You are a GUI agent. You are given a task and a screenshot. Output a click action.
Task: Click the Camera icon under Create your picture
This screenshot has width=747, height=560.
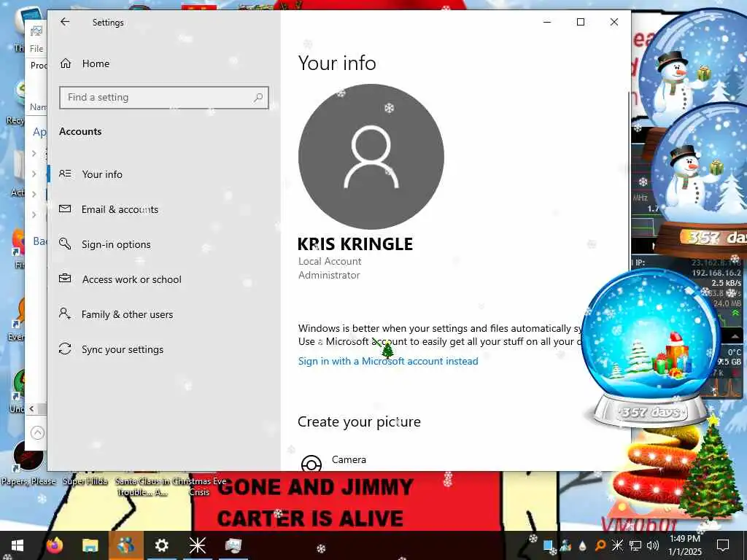point(311,463)
